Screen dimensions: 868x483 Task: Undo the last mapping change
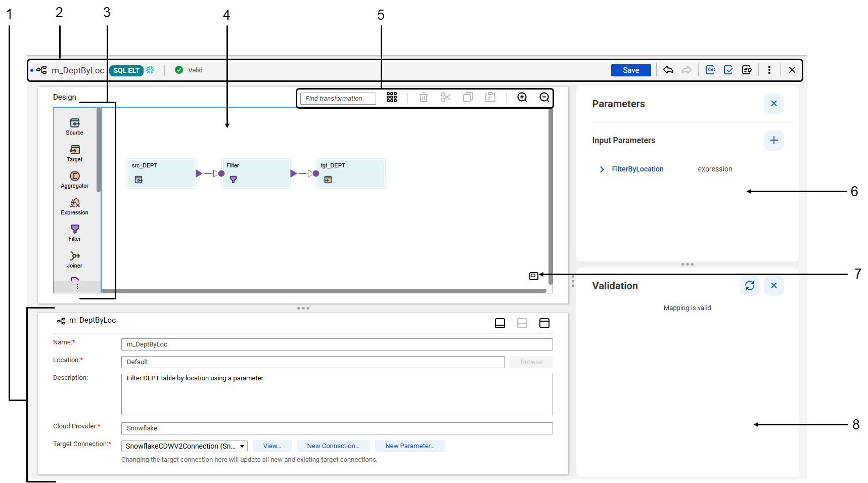pos(668,70)
